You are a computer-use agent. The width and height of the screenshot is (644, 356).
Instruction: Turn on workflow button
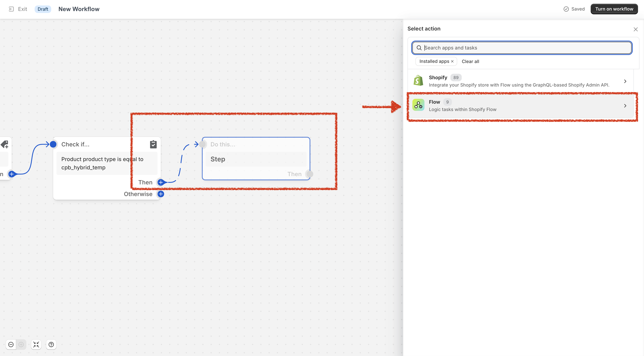point(614,9)
